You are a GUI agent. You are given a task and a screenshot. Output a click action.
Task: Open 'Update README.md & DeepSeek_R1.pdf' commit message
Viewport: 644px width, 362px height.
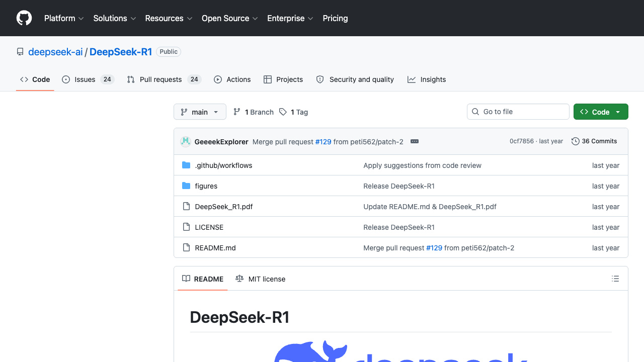(430, 207)
